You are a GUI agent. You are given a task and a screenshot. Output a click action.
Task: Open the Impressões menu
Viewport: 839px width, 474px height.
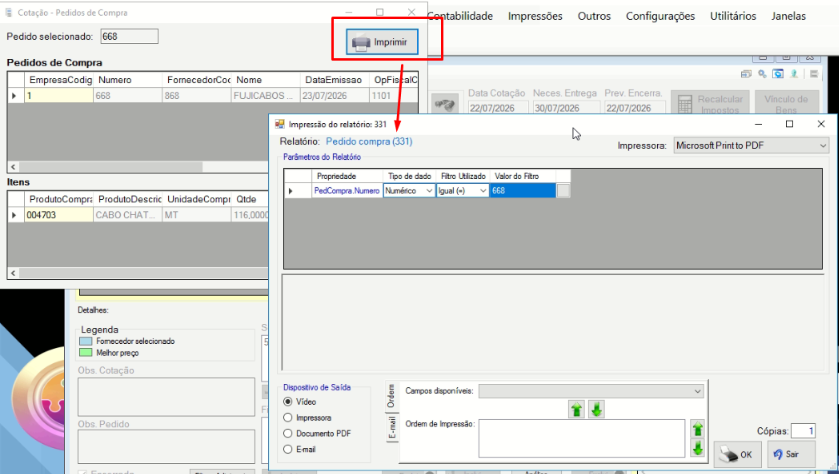535,16
